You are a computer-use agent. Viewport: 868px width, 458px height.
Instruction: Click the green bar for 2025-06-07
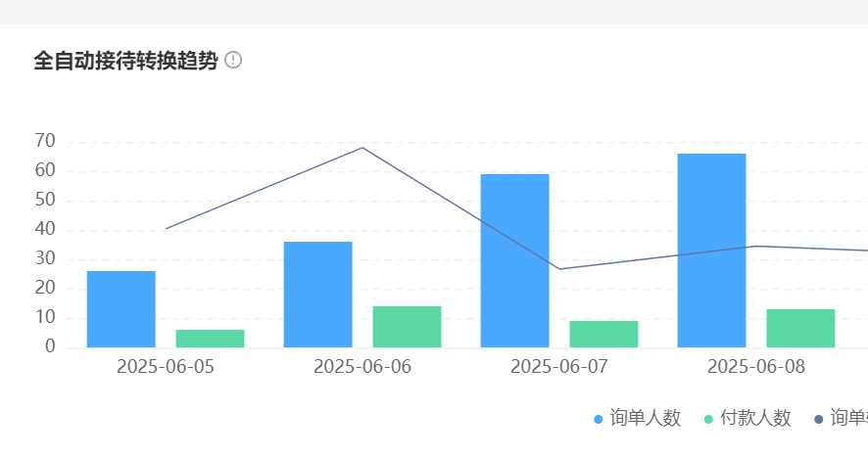pos(603,334)
